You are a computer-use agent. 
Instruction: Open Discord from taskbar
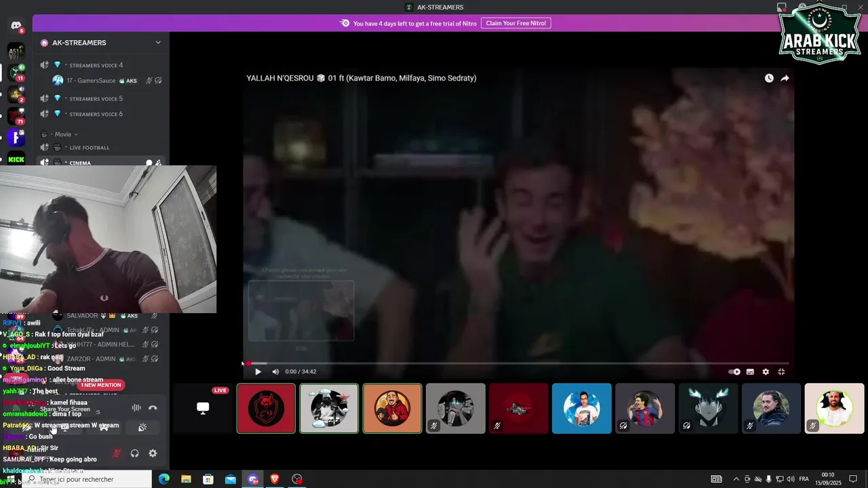coord(253,479)
